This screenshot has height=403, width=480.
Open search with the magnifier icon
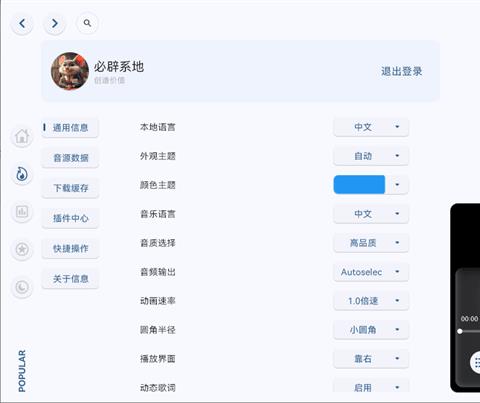pos(87,23)
